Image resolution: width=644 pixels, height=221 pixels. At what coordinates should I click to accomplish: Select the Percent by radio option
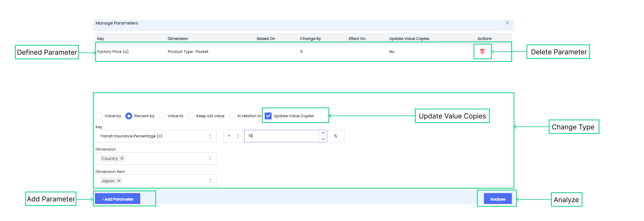tap(129, 116)
